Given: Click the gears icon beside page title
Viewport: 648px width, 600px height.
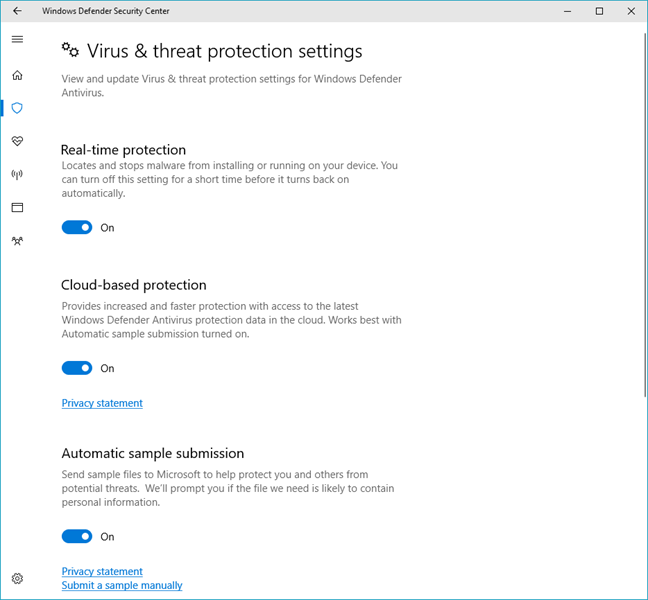Looking at the screenshot, I should coord(70,50).
